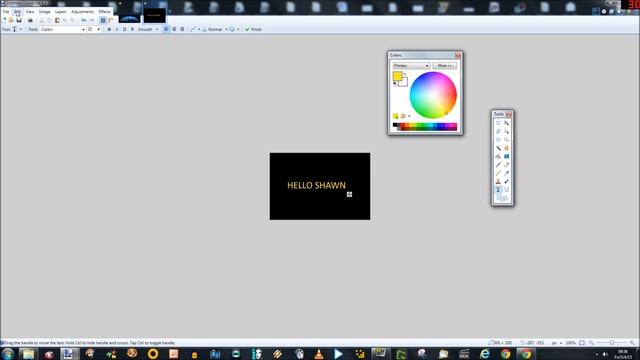Image resolution: width=640 pixels, height=360 pixels.
Task: Click the swap primary and secondary colors arrow
Action: point(405,75)
